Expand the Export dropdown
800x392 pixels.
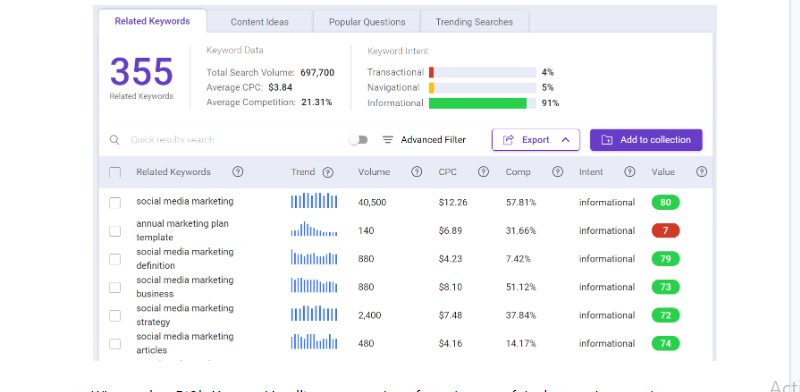coord(536,140)
